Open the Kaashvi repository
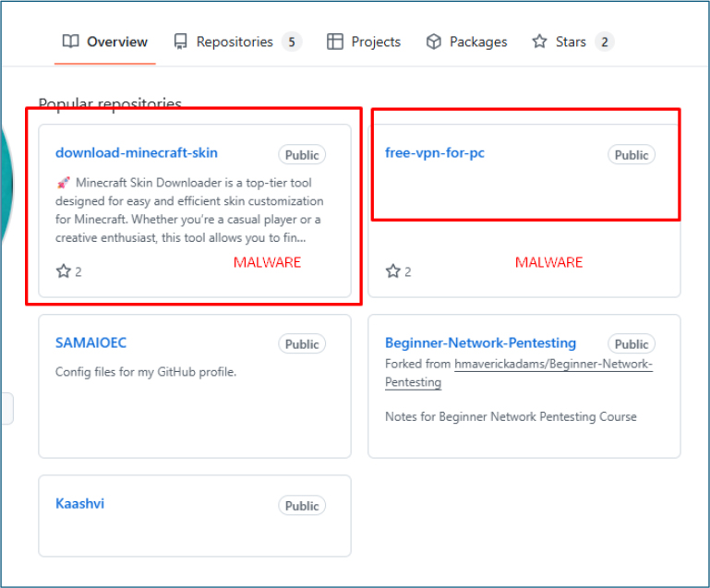Viewport: 710px width, 588px height. [79, 504]
